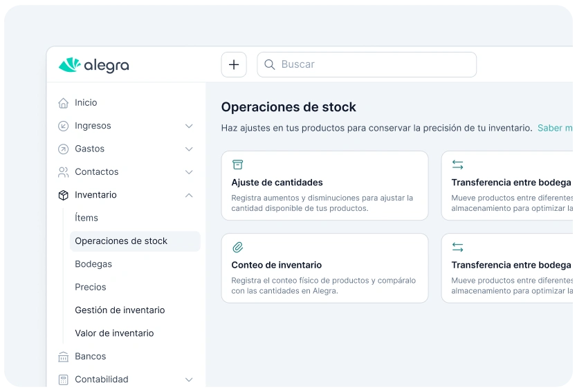This screenshot has height=392, width=577.
Task: Open Bodegas under Inventario
Action: [93, 264]
